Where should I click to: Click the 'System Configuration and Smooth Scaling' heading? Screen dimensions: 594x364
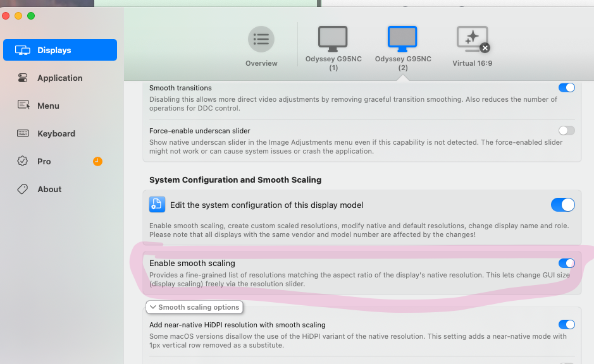(x=235, y=179)
